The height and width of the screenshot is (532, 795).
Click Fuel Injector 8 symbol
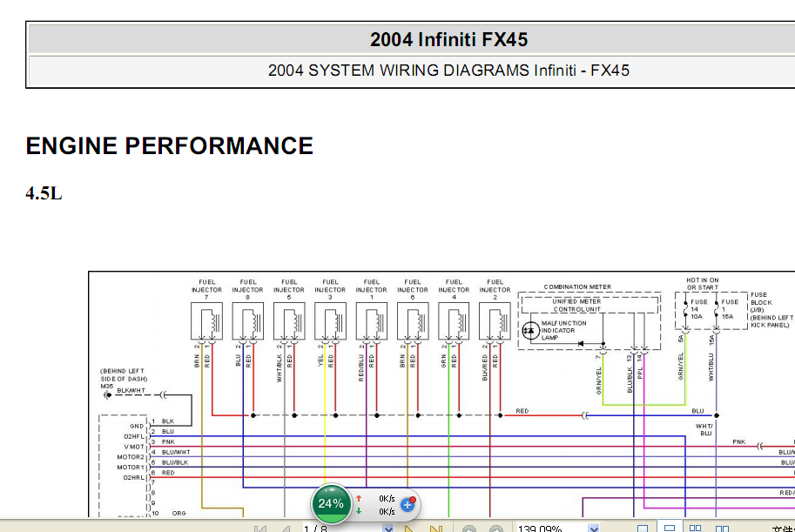tap(247, 321)
